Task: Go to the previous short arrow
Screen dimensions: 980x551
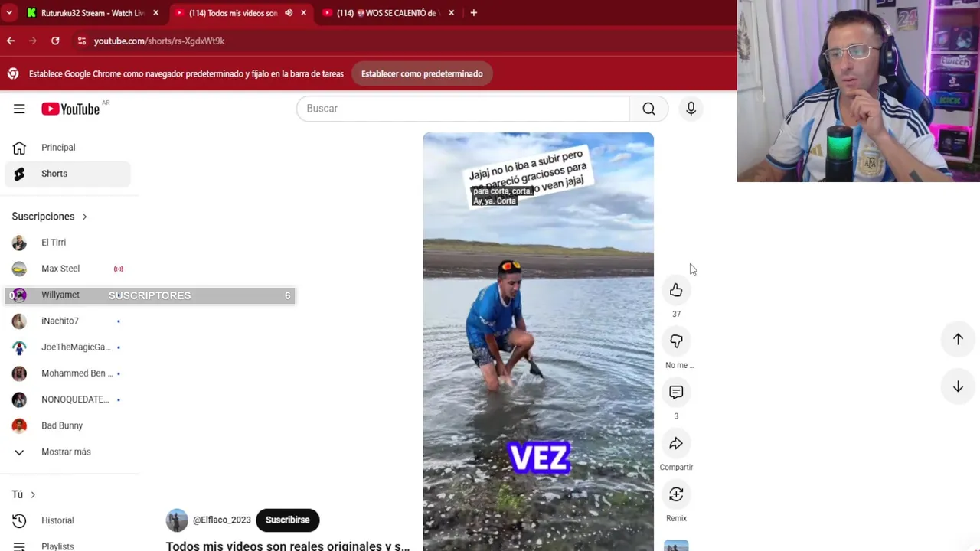Action: (958, 339)
